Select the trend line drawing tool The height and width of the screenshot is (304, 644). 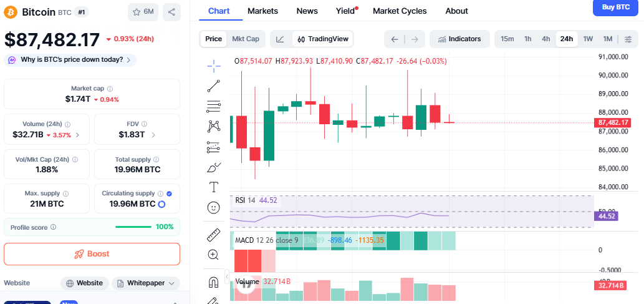tap(214, 86)
